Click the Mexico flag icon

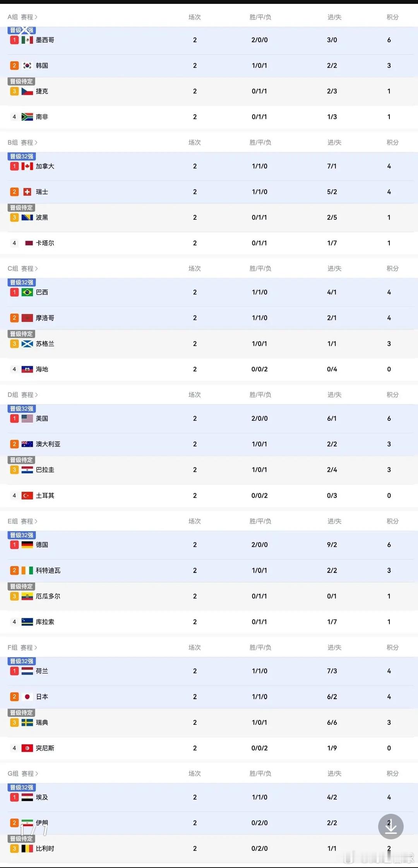(27, 40)
